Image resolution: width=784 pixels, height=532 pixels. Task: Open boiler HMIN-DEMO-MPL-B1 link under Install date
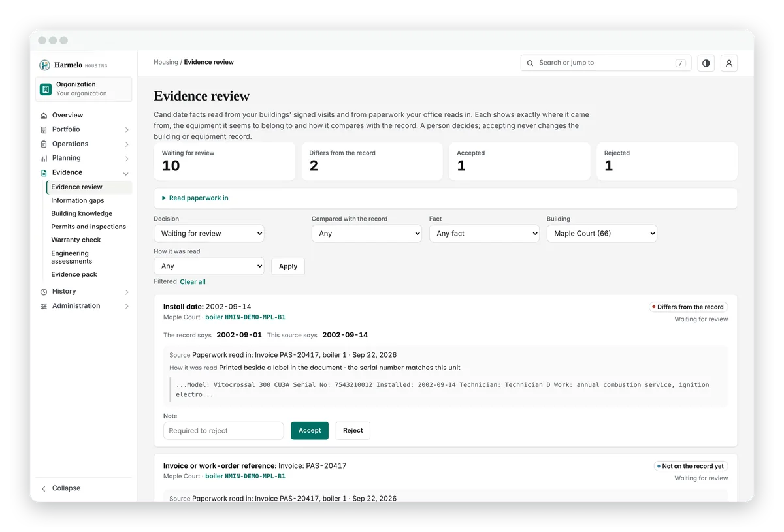point(245,317)
